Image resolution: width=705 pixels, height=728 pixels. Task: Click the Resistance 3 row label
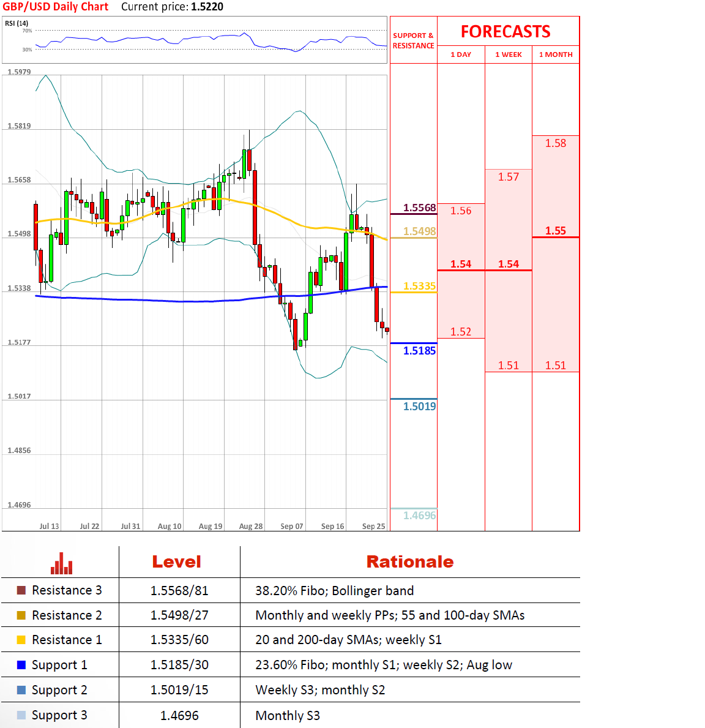tap(67, 590)
